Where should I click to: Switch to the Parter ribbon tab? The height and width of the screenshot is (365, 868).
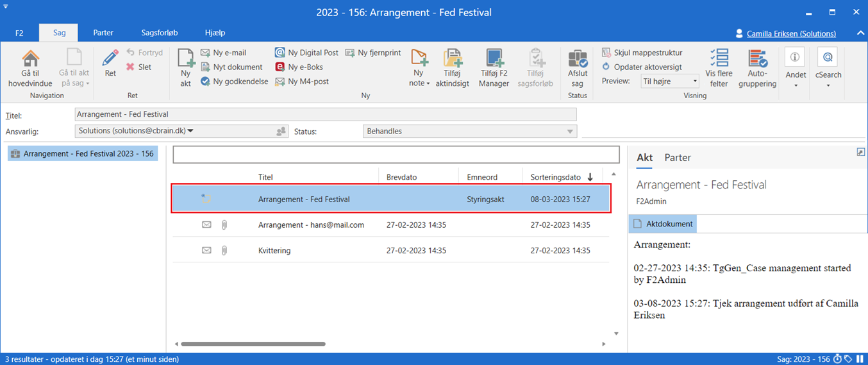tap(103, 33)
